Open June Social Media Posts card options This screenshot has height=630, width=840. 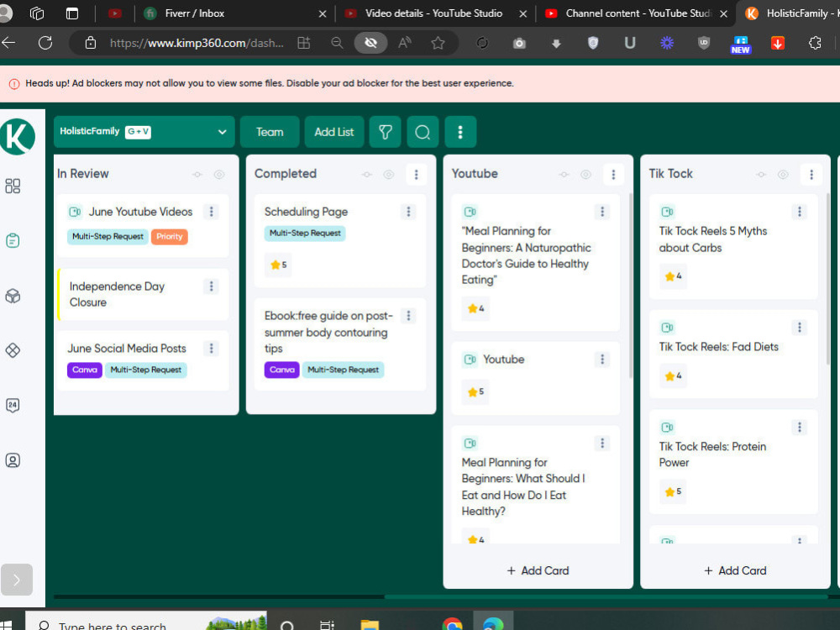[x=211, y=349]
